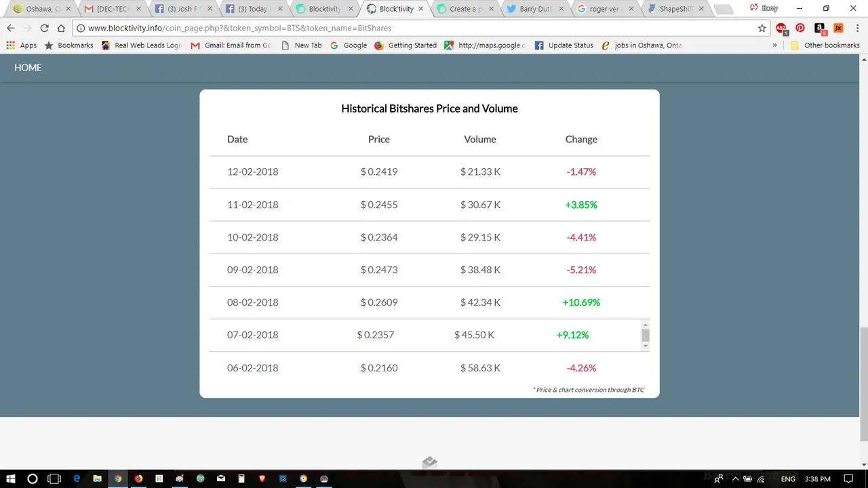This screenshot has height=488, width=868.
Task: Open the Calculator from taskbar
Action: [x=241, y=479]
